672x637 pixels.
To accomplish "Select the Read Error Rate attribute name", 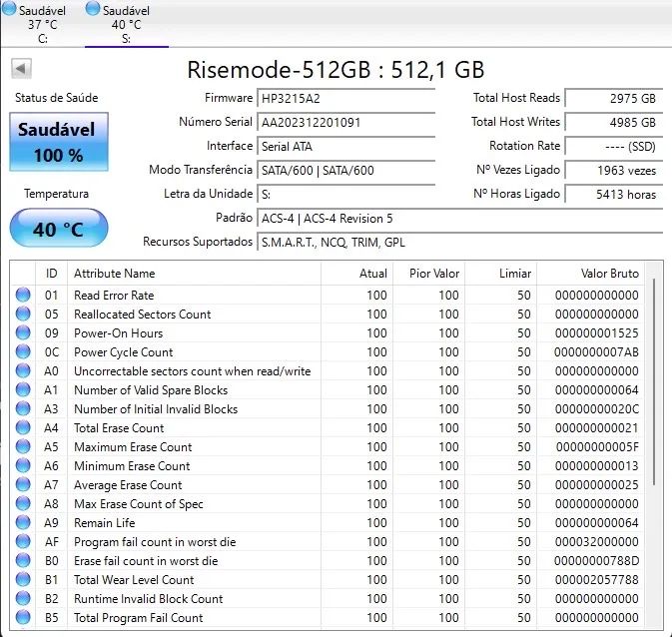I will tap(114, 296).
